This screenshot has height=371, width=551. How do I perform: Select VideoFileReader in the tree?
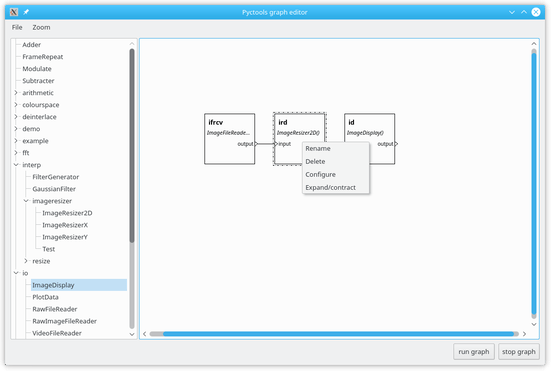(x=57, y=333)
